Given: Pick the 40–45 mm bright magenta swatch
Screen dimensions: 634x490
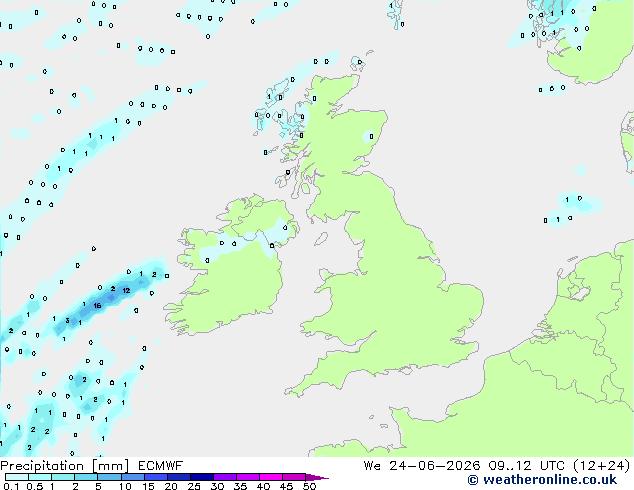Looking at the screenshot, I should 271,477.
